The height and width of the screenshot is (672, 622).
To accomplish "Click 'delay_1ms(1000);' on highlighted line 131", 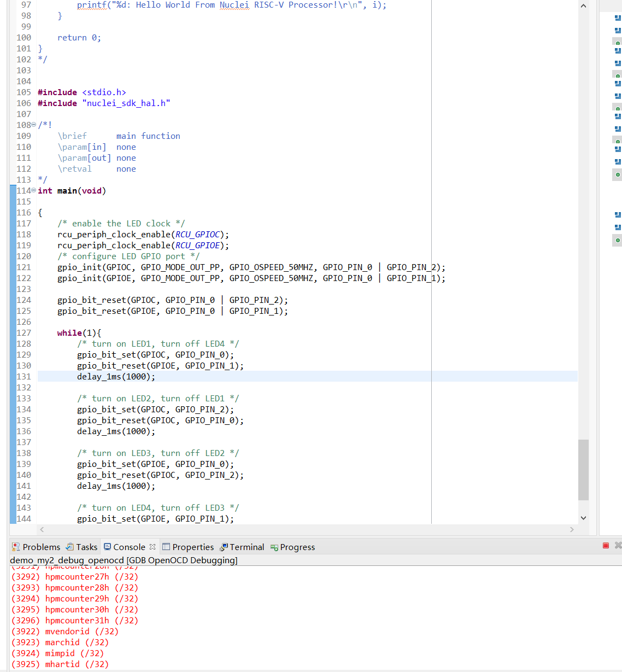I will pyautogui.click(x=116, y=376).
